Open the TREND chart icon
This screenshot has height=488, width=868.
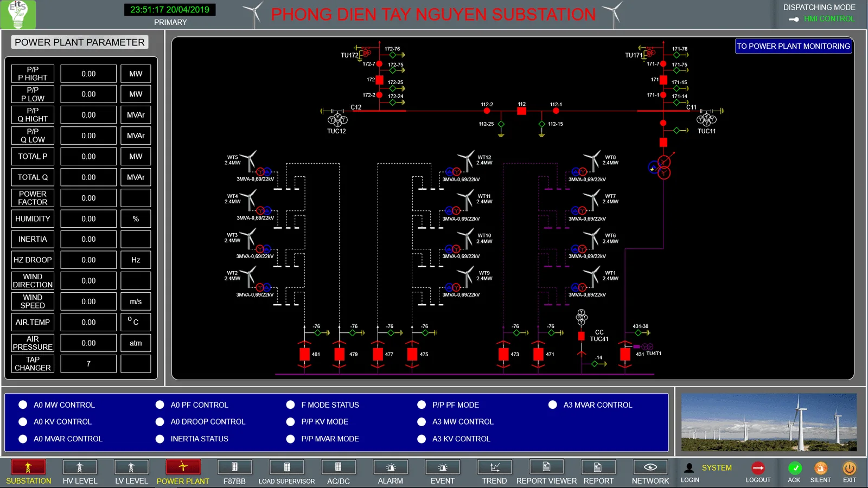pyautogui.click(x=495, y=467)
